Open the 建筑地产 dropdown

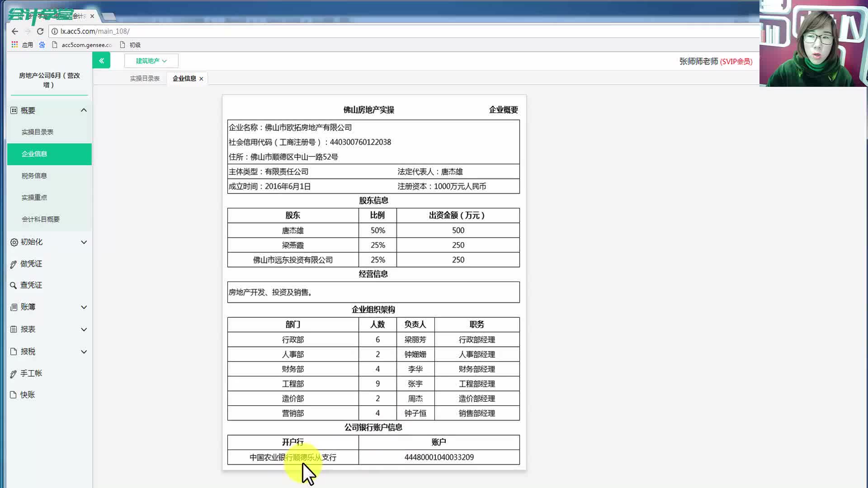coord(151,60)
